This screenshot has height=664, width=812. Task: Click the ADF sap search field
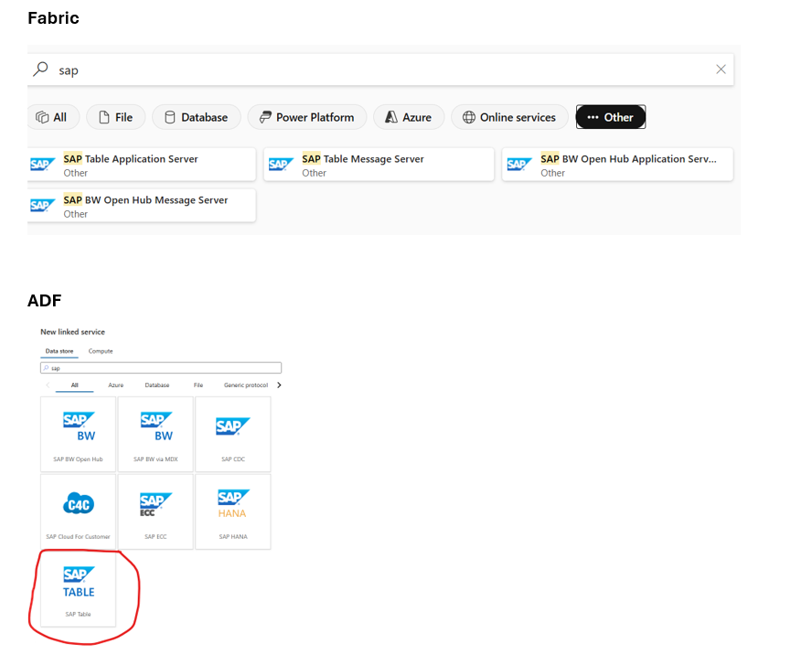point(160,367)
